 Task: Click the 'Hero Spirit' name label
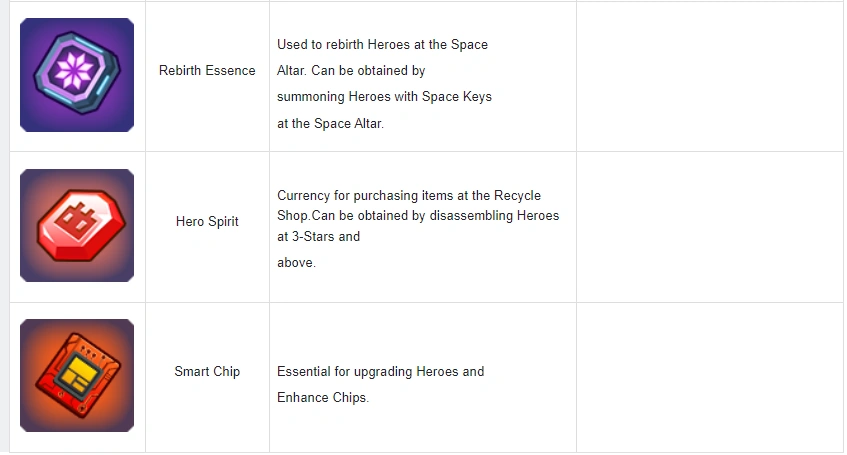(207, 221)
